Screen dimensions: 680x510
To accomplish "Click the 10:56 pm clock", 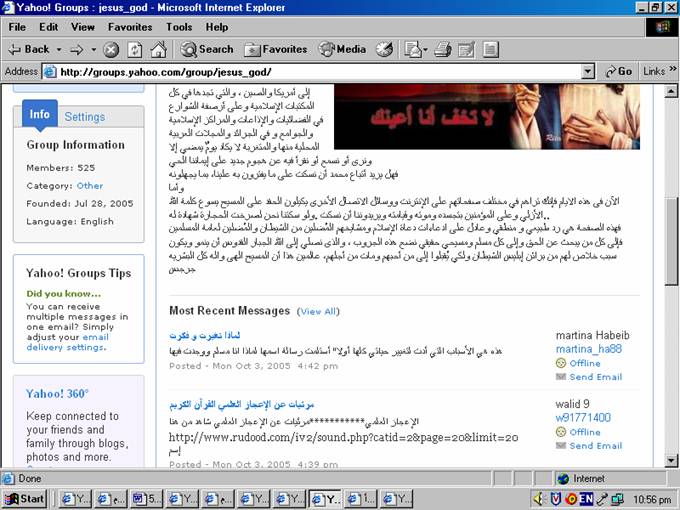I will pyautogui.click(x=652, y=500).
